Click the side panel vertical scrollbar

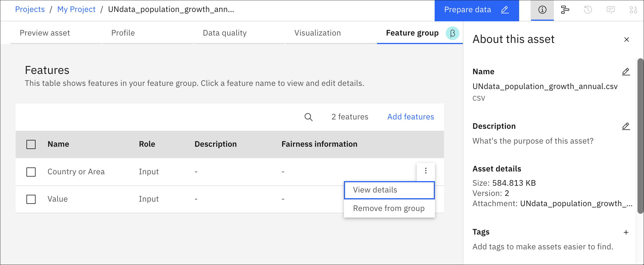click(640, 136)
